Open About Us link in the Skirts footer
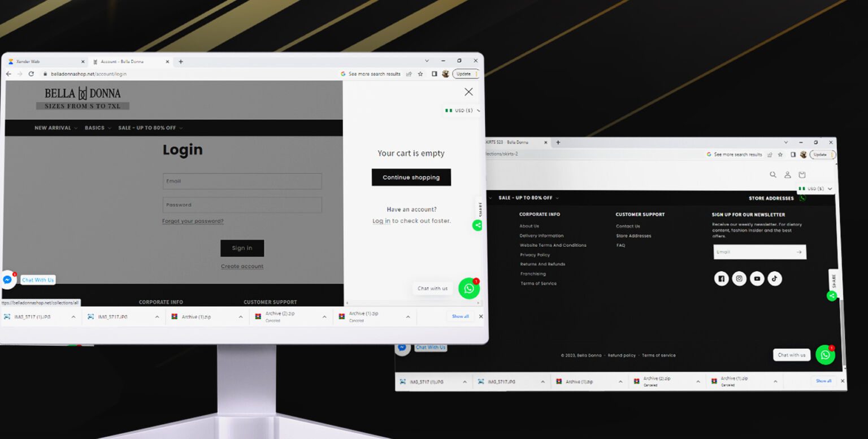The image size is (868, 439). pyautogui.click(x=529, y=227)
